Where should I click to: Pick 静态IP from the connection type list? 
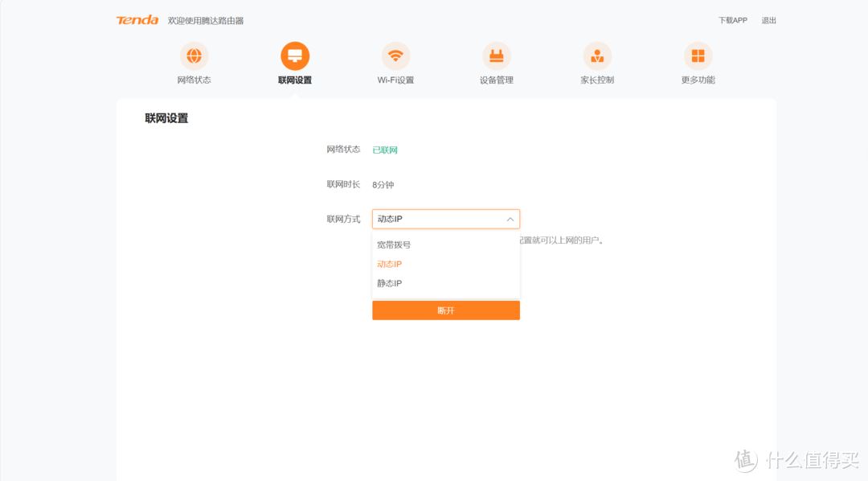tap(390, 283)
